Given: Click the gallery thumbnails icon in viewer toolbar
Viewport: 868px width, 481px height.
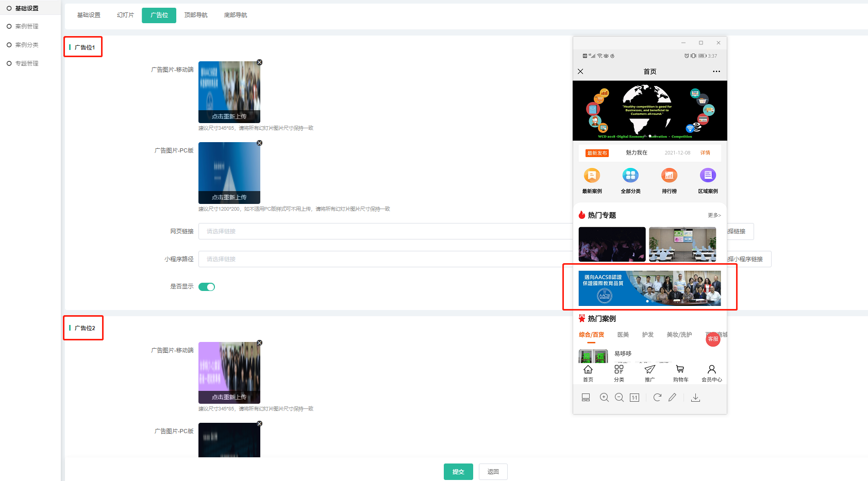Looking at the screenshot, I should tap(586, 398).
